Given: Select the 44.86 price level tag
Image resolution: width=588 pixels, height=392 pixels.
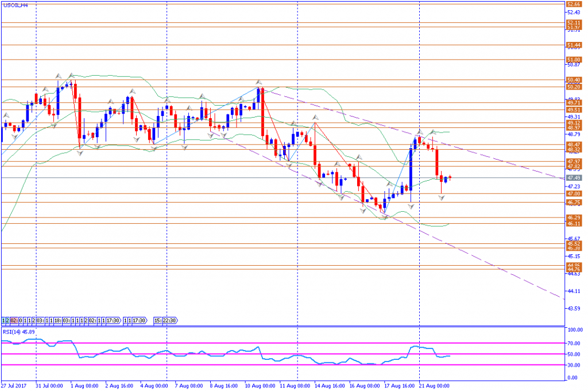Looking at the screenshot, I should click(574, 265).
